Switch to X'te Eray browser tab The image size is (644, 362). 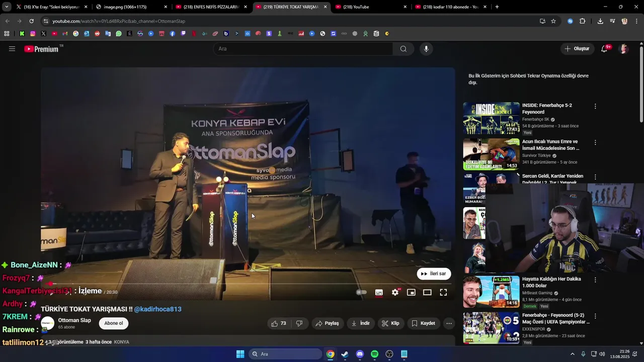click(x=51, y=7)
